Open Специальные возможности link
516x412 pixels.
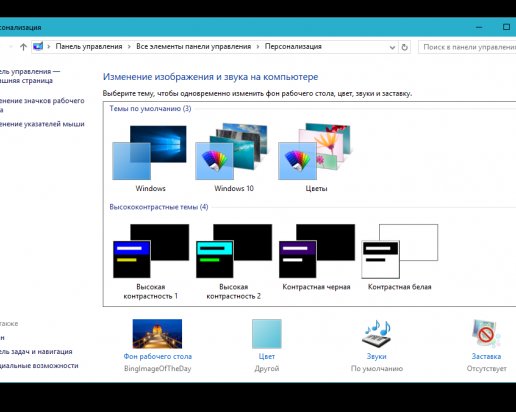pyautogui.click(x=39, y=366)
